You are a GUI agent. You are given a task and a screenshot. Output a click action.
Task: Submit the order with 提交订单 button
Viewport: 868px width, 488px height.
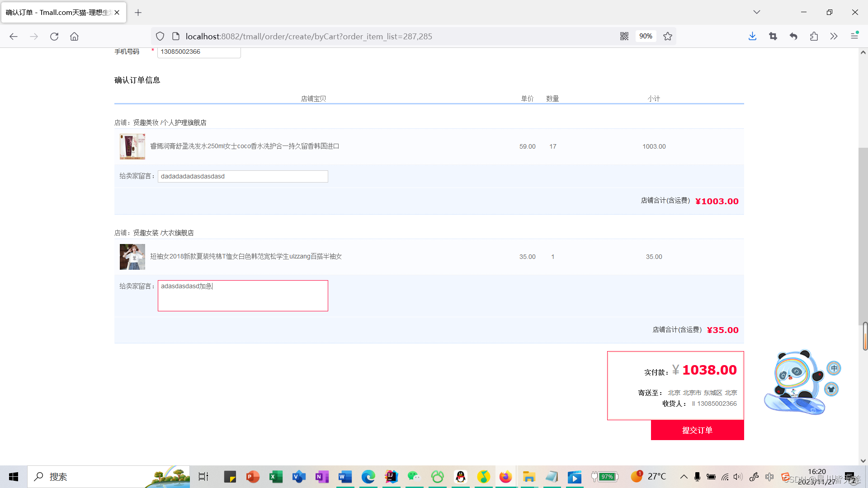coord(697,430)
